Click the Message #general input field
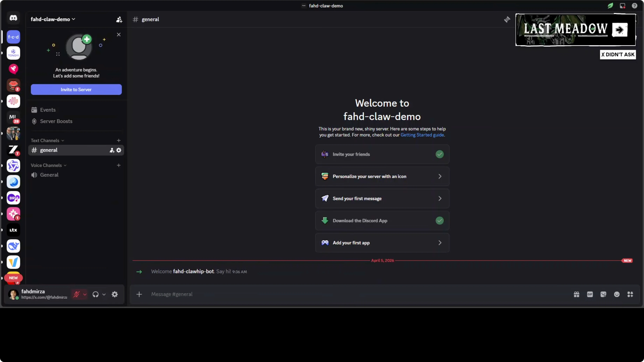The height and width of the screenshot is (362, 644). pos(350,294)
